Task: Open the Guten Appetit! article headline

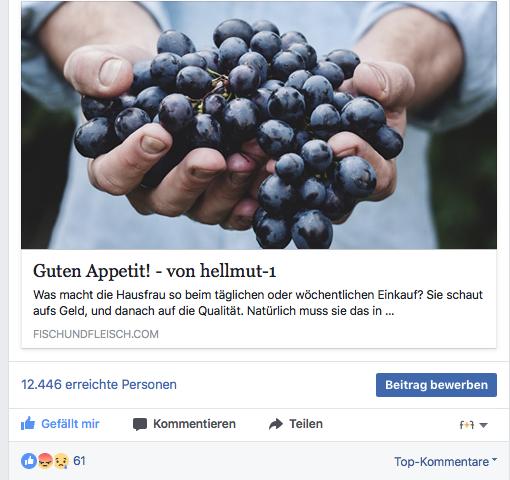Action: pyautogui.click(x=155, y=271)
